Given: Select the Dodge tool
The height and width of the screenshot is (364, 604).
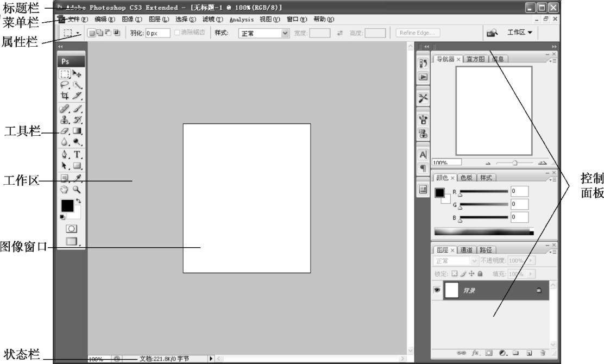Looking at the screenshot, I should (x=77, y=142).
